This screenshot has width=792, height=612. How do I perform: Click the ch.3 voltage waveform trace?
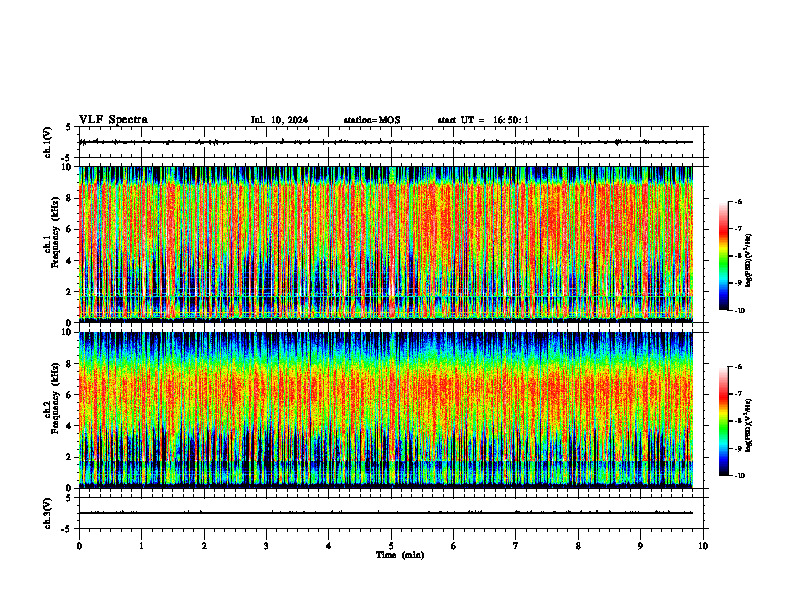pyautogui.click(x=386, y=513)
